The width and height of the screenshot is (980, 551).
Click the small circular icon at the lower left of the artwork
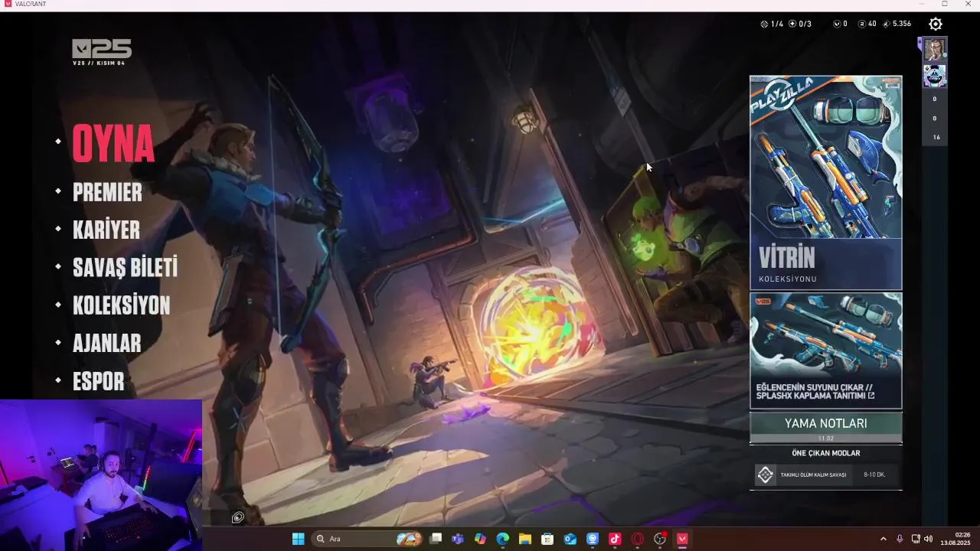238,517
